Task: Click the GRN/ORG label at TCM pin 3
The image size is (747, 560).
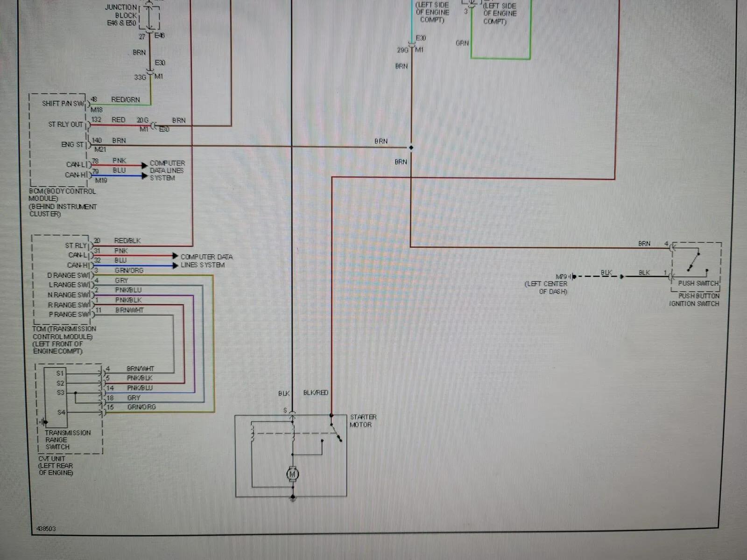Action: [129, 270]
